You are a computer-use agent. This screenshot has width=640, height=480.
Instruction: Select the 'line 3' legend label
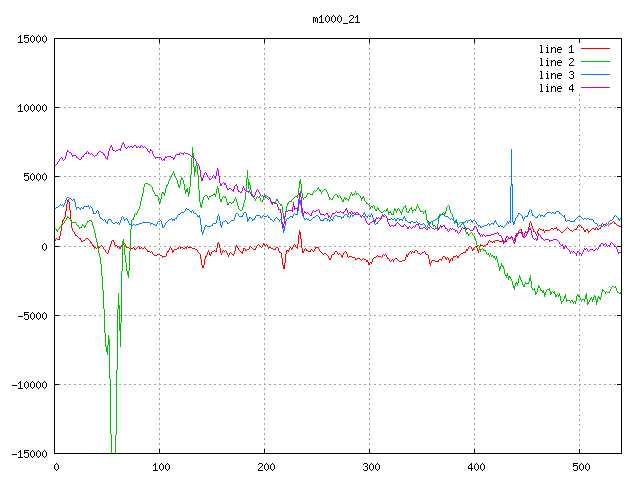click(556, 75)
